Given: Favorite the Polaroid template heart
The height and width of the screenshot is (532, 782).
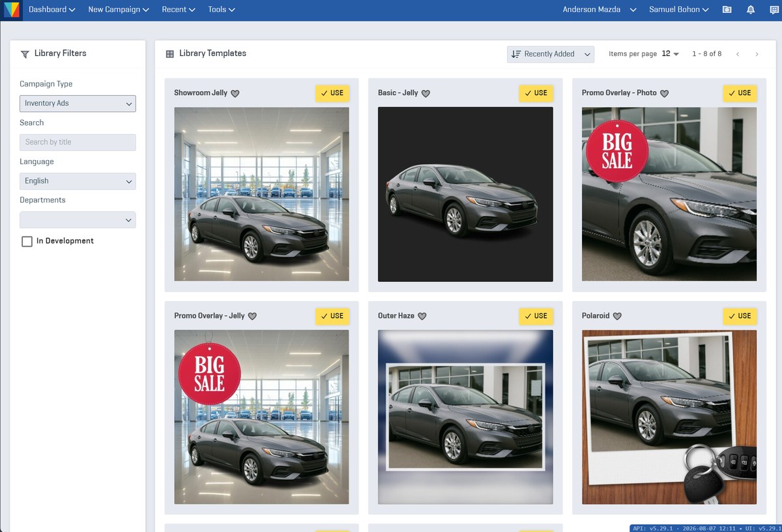Looking at the screenshot, I should tap(617, 316).
